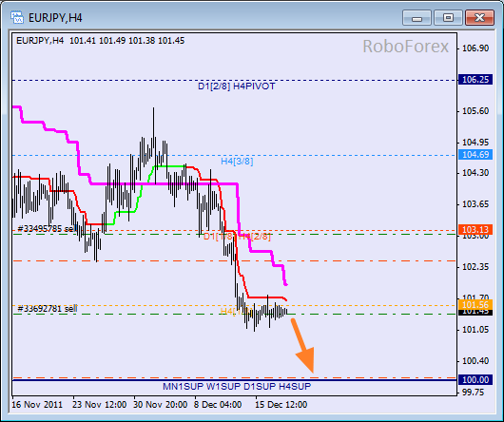Click the magenta indicator line end
The width and height of the screenshot is (504, 422).
(x=285, y=284)
